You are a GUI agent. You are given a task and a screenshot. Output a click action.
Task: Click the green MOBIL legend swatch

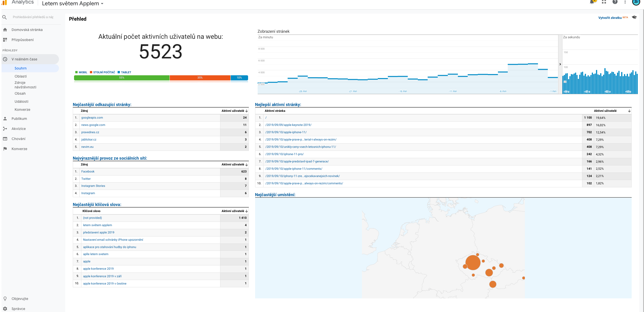76,72
